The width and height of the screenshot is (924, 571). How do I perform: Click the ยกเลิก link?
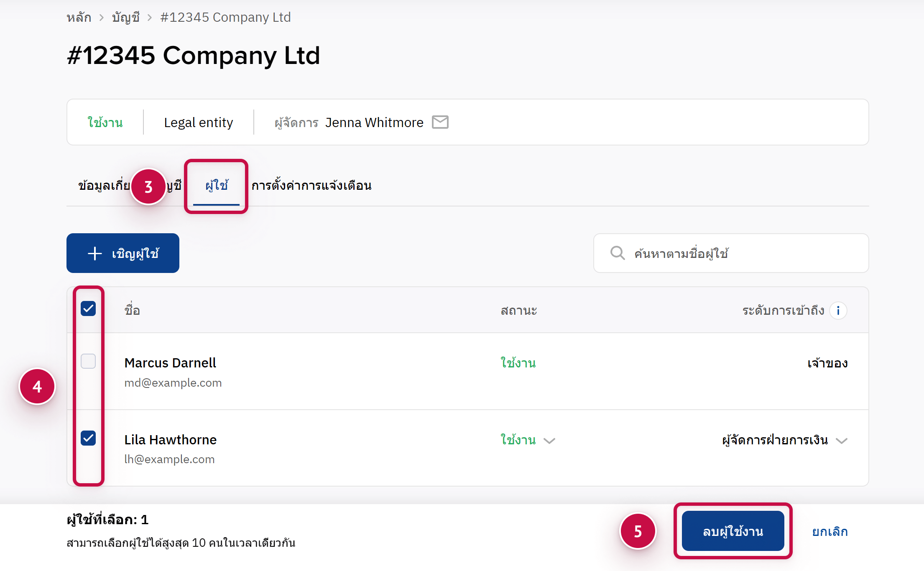830,531
